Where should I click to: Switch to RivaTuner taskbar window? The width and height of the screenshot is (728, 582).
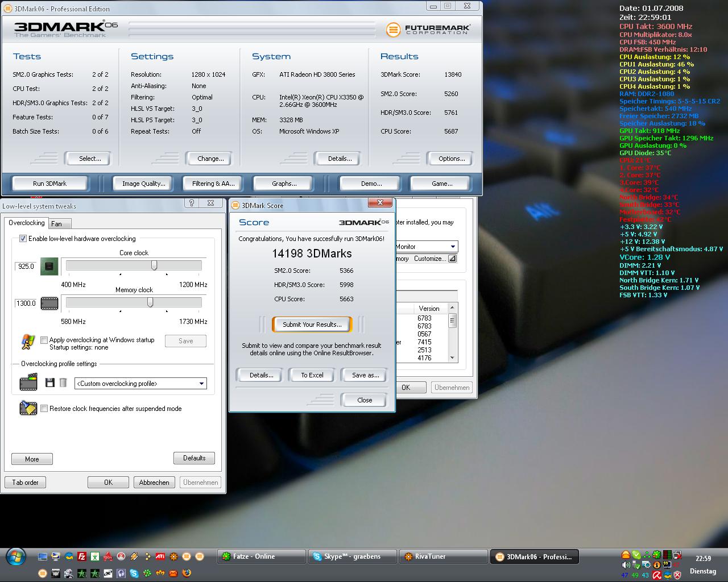[444, 556]
